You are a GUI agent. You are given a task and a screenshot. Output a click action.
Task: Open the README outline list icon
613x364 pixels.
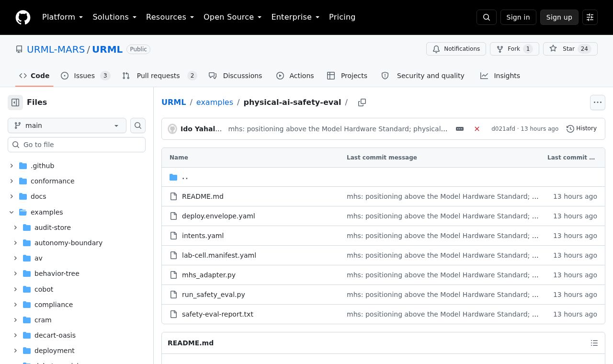pos(594,343)
